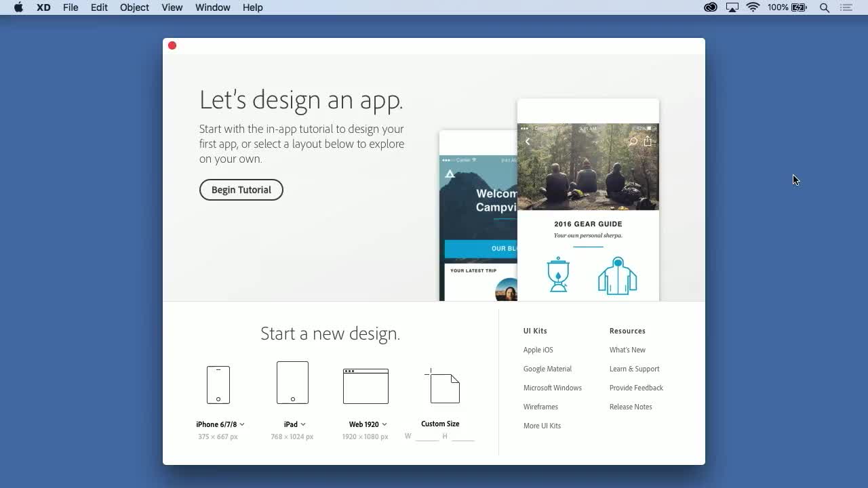868x488 pixels.
Task: Click the display mirroring menu bar icon
Action: [732, 7]
